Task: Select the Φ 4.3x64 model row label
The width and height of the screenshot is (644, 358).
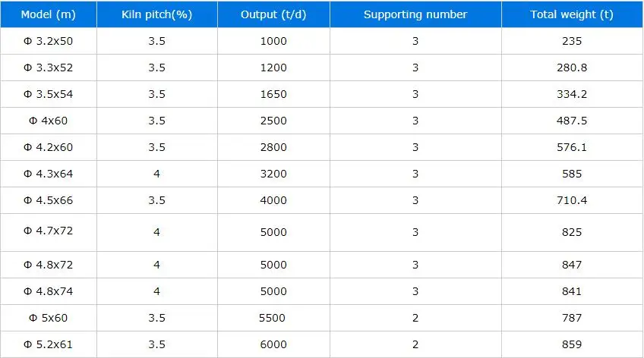Action: pyautogui.click(x=47, y=174)
